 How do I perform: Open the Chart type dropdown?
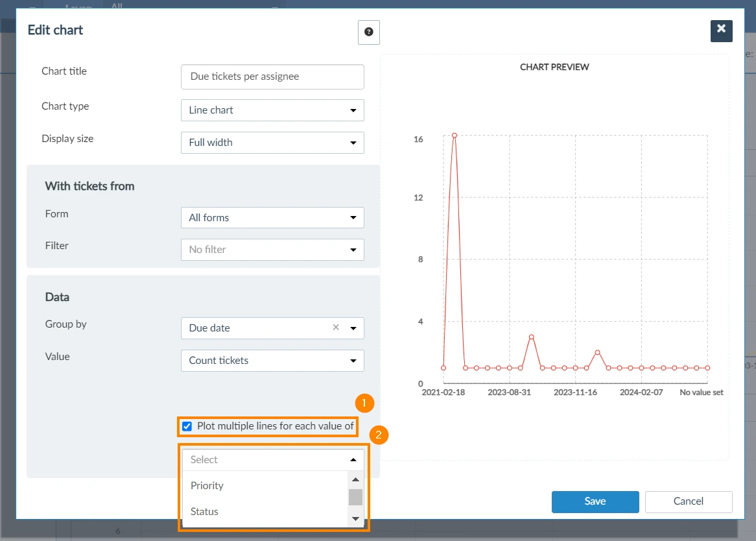click(272, 110)
